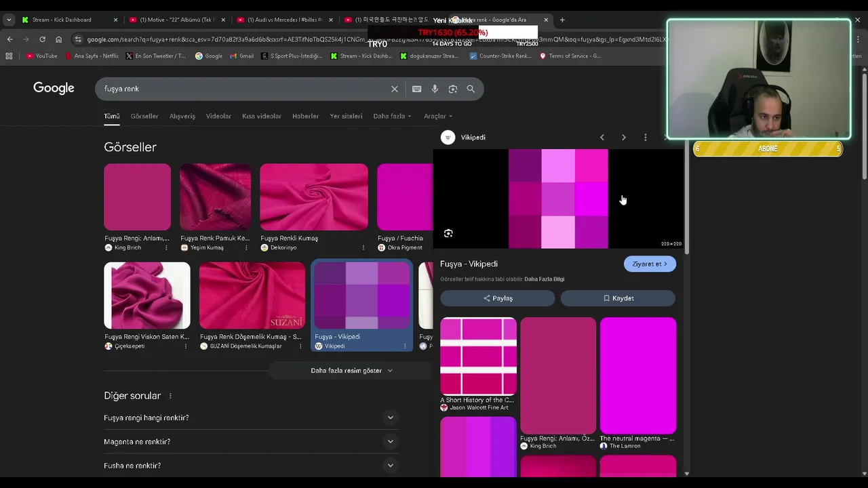This screenshot has height=488, width=868.
Task: Switch to Görseller search tab
Action: tap(144, 117)
